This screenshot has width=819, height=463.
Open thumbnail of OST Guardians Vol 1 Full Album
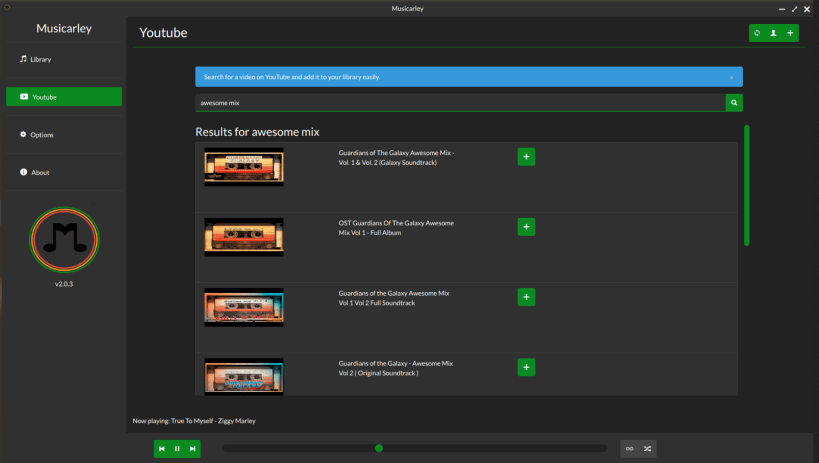[244, 237]
